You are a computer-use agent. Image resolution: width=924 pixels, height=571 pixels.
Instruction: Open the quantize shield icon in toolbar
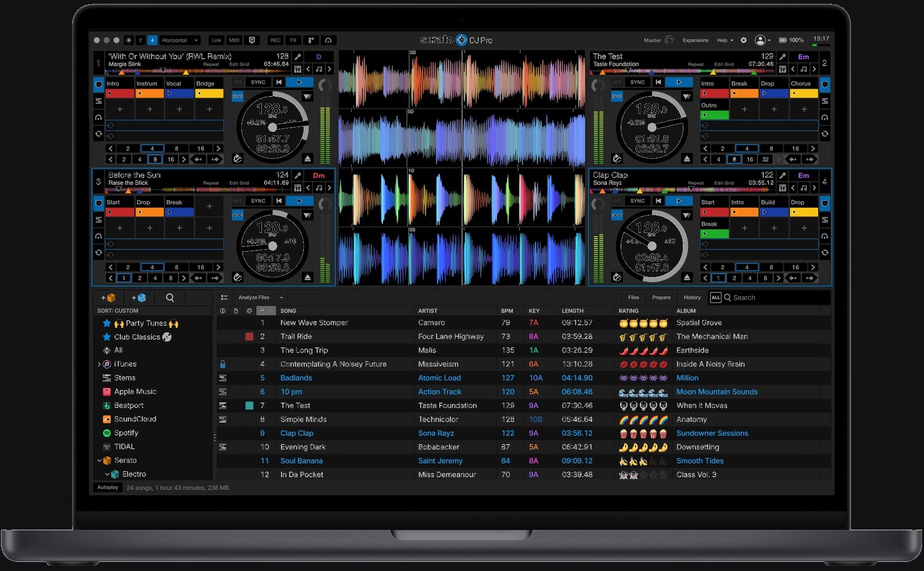pos(252,40)
